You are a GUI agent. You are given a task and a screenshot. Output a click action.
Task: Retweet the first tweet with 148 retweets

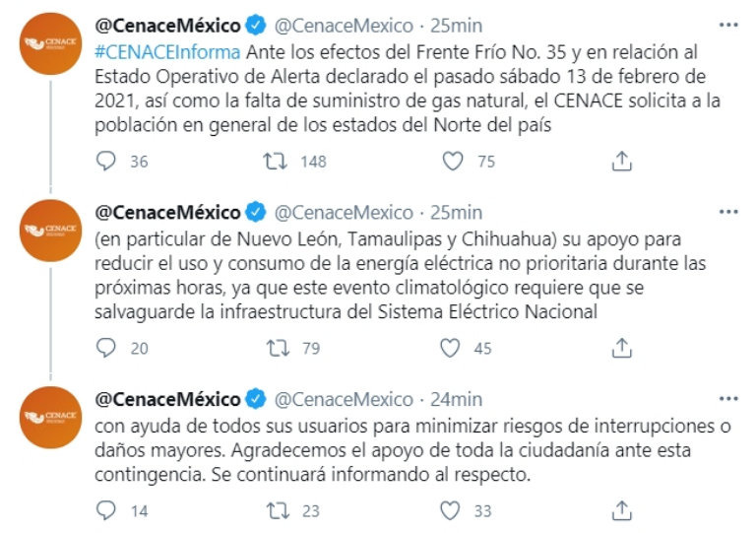tap(278, 161)
